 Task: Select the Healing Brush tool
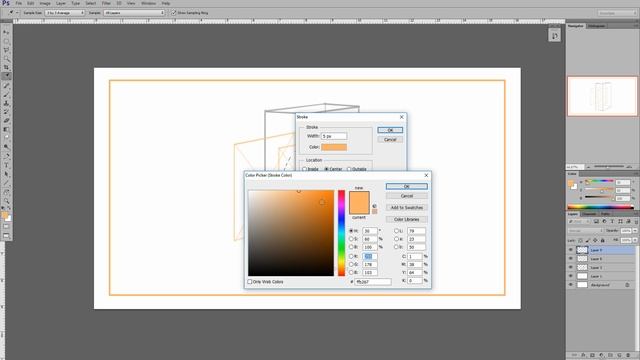tap(6, 86)
